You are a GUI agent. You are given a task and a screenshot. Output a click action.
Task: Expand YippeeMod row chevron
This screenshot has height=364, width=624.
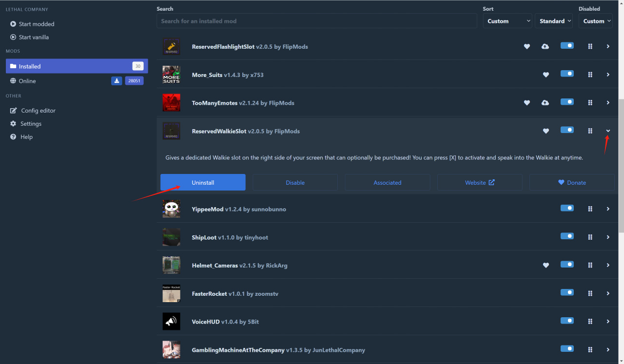[608, 209]
